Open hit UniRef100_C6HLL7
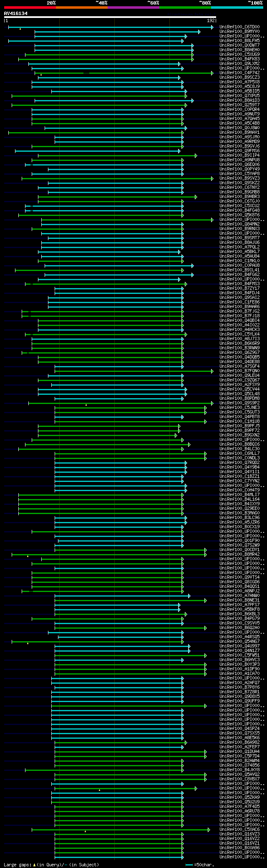The image size is (267, 868). 239,454
